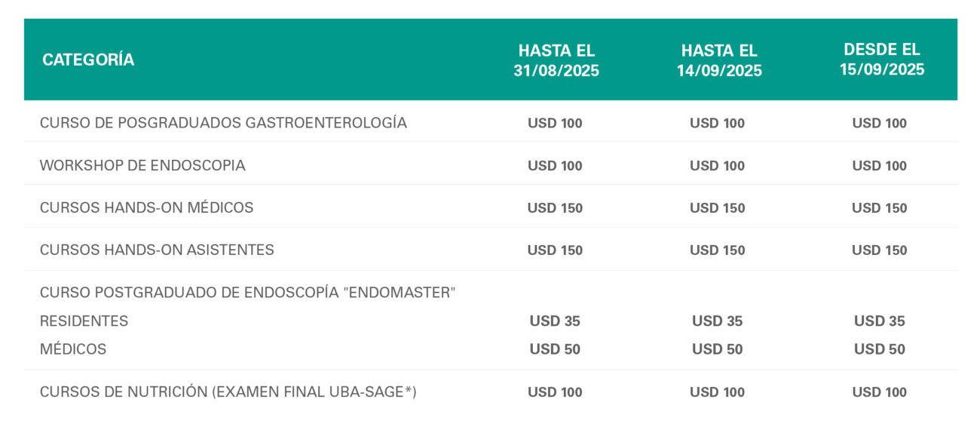Click the USD 35 price until 31/08/2025

coord(555,321)
